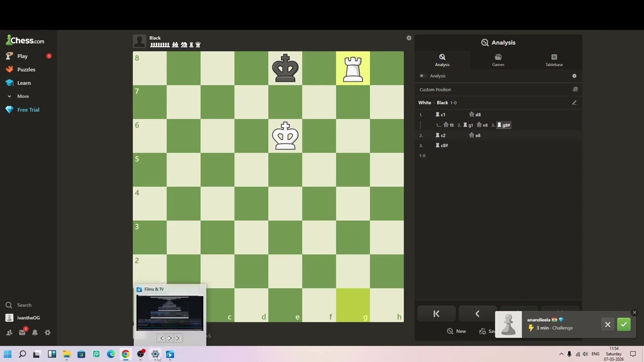The image size is (644, 362).
Task: Toggle the engine Analysis switch
Action: pos(422,76)
